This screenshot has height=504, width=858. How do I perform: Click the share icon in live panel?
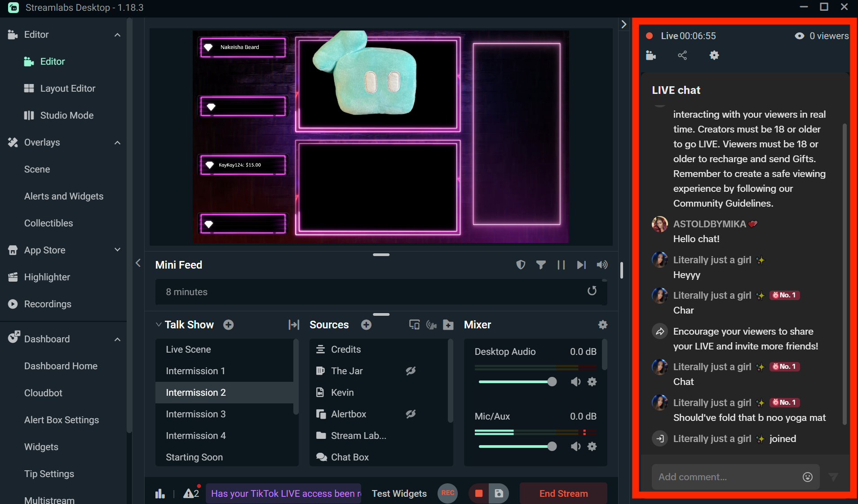[x=682, y=55]
